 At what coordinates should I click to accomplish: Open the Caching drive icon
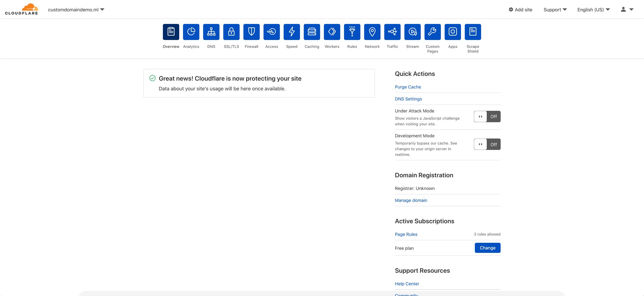(x=312, y=32)
